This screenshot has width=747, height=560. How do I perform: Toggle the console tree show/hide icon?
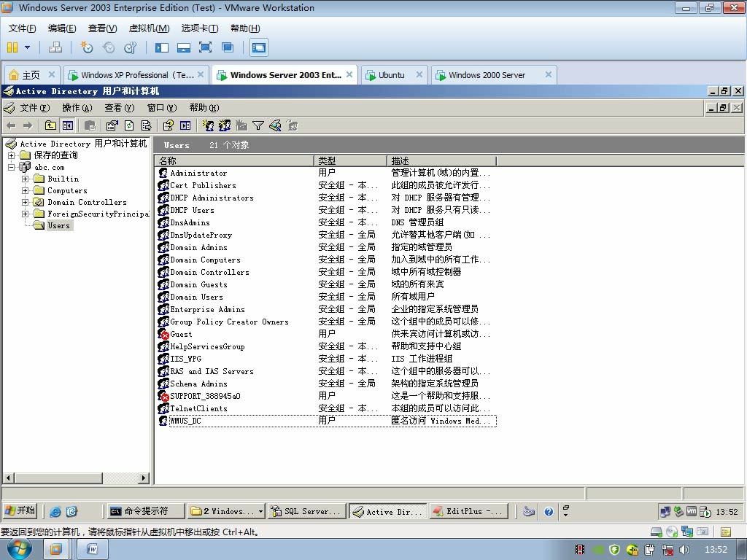pyautogui.click(x=68, y=125)
